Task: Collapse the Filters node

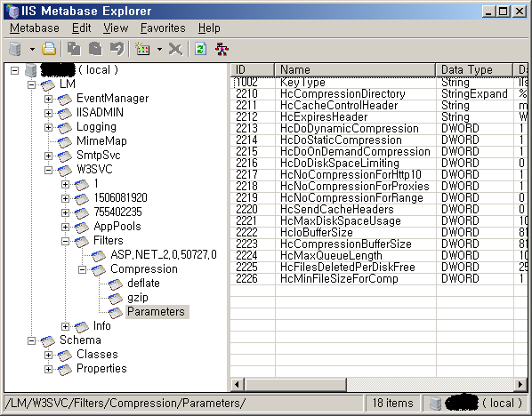Action: pyautogui.click(x=66, y=242)
